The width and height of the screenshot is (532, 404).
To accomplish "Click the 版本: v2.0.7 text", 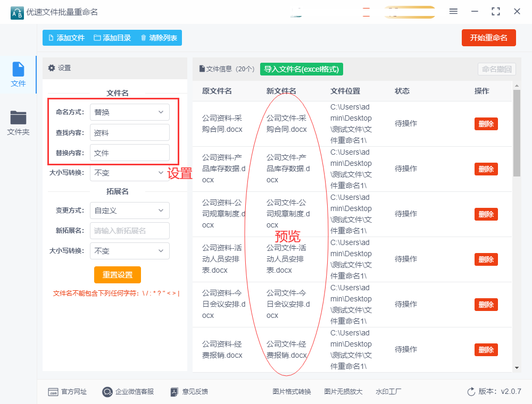I will (x=500, y=391).
